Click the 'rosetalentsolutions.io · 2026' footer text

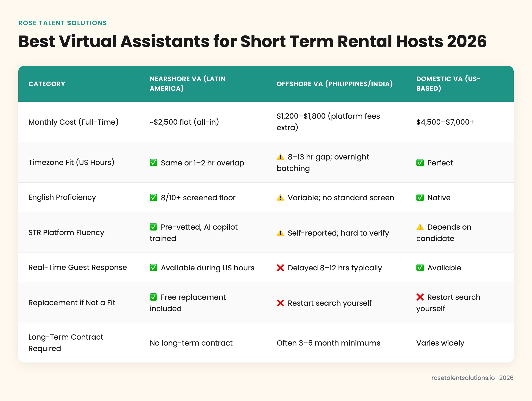(x=472, y=378)
